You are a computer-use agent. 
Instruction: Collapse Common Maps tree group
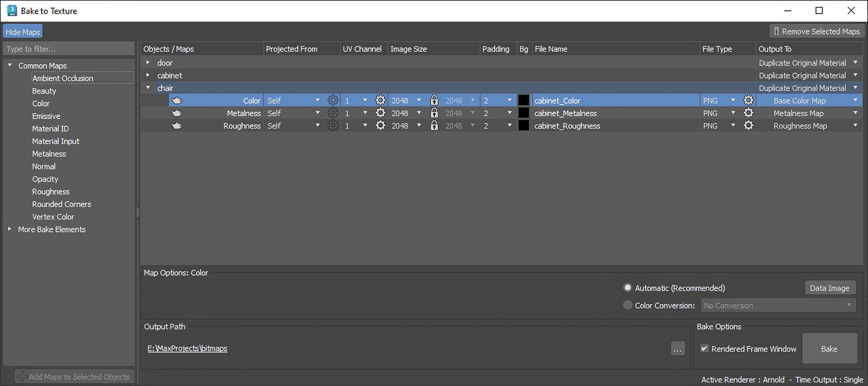click(9, 66)
